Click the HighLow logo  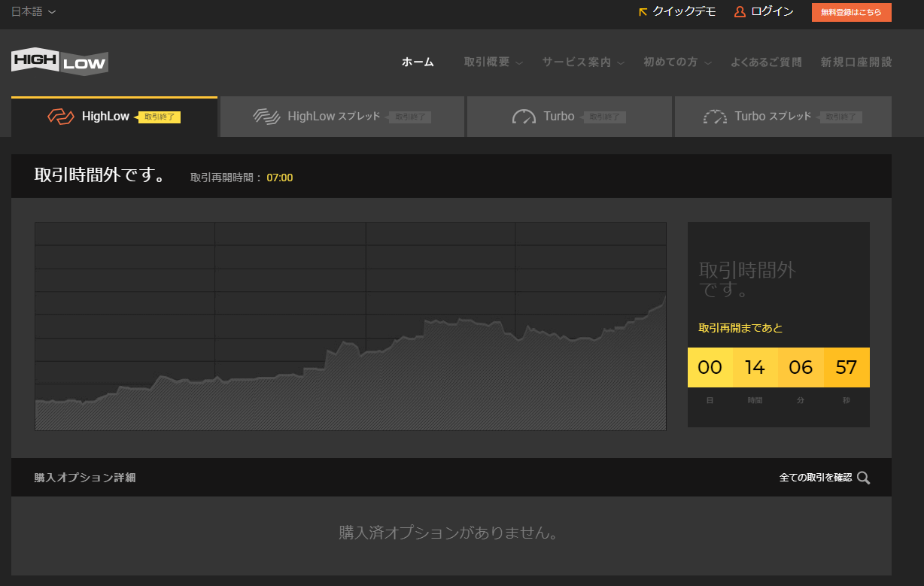pyautogui.click(x=60, y=62)
